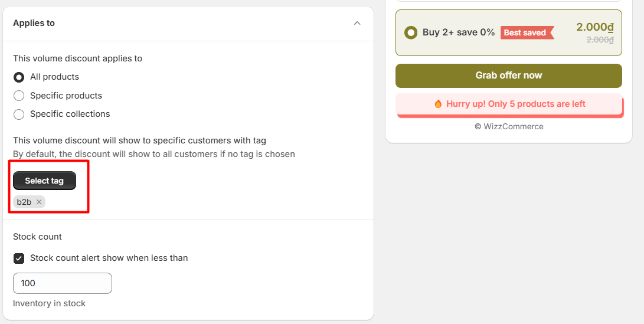Click the Hurry up only 5 products left banner
The height and width of the screenshot is (324, 644).
click(509, 104)
